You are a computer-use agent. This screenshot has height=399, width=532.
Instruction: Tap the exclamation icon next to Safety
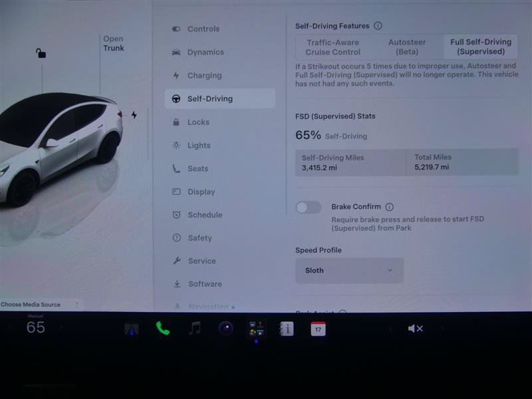click(177, 238)
